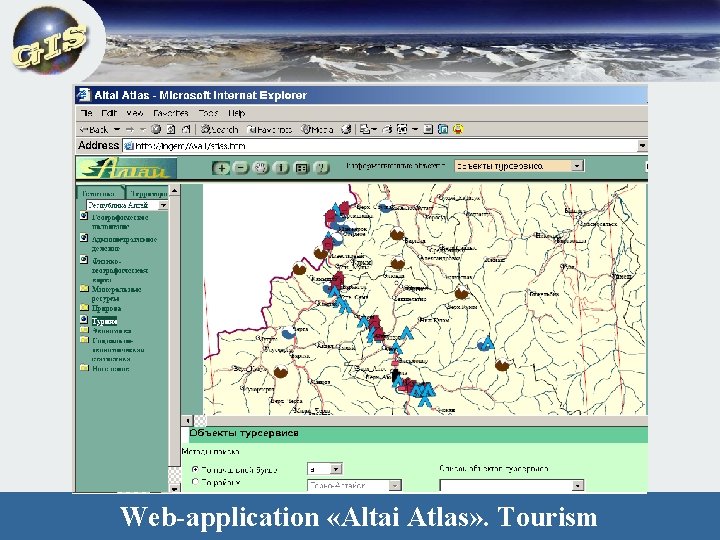Open the Help menu
The height and width of the screenshot is (540, 720).
[x=237, y=113]
